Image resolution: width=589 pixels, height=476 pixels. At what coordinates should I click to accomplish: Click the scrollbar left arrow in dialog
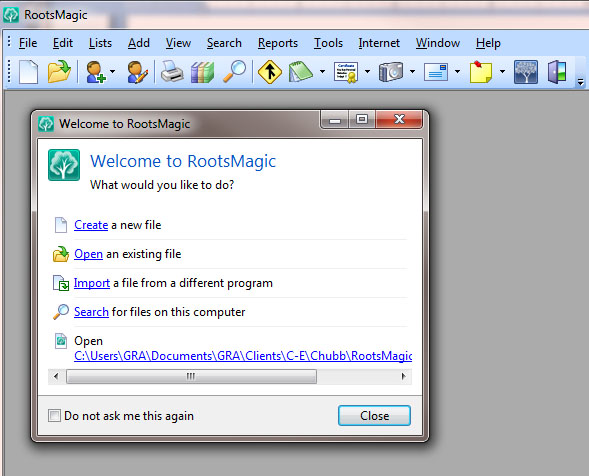coord(56,376)
